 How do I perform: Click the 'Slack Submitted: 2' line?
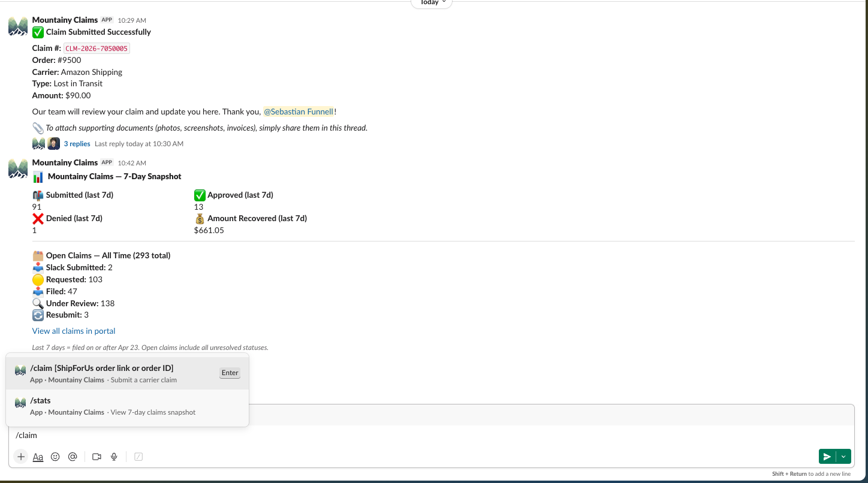click(79, 267)
